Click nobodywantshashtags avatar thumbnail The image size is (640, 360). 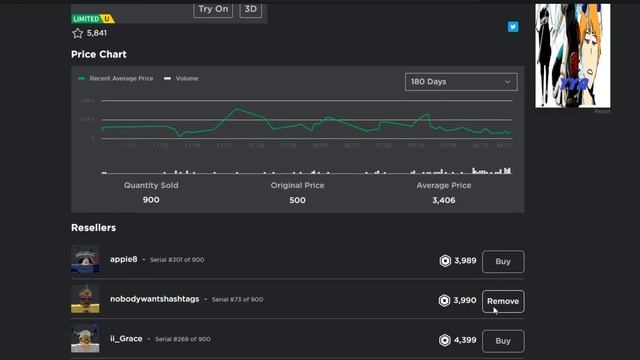tap(85, 299)
